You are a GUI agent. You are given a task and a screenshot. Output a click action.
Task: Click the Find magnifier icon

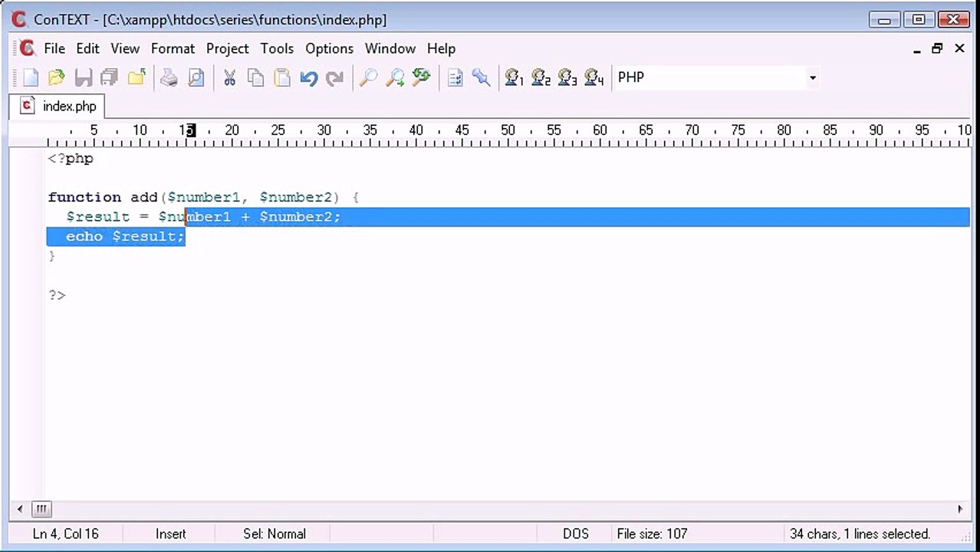tap(369, 77)
